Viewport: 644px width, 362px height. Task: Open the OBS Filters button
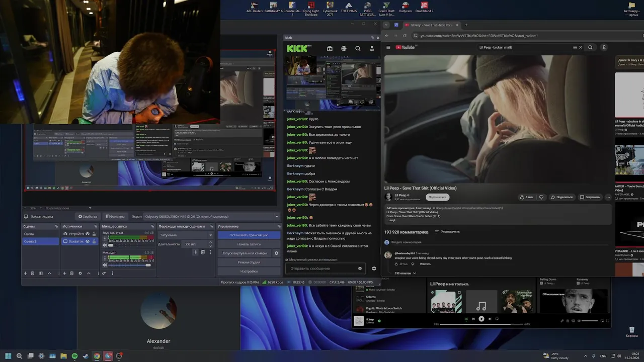(115, 217)
